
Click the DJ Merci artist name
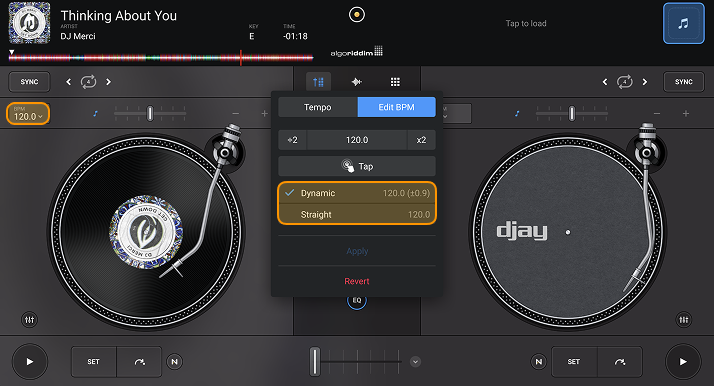(x=78, y=36)
